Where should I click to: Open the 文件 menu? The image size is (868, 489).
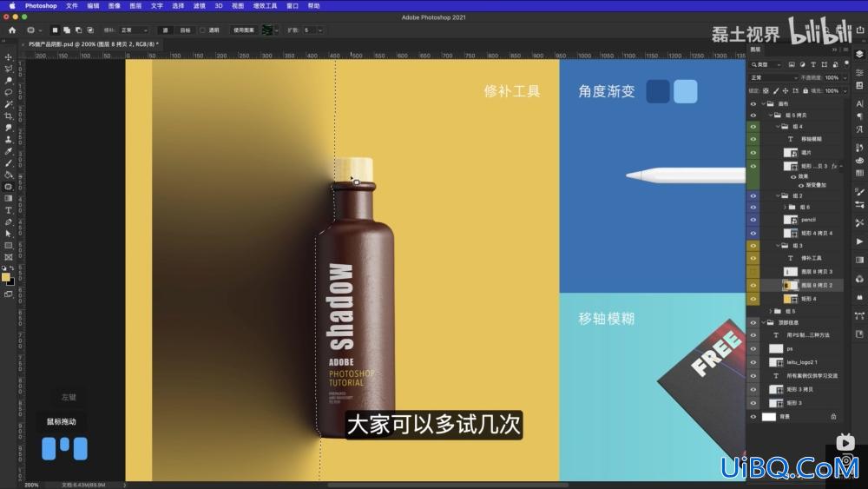(72, 5)
